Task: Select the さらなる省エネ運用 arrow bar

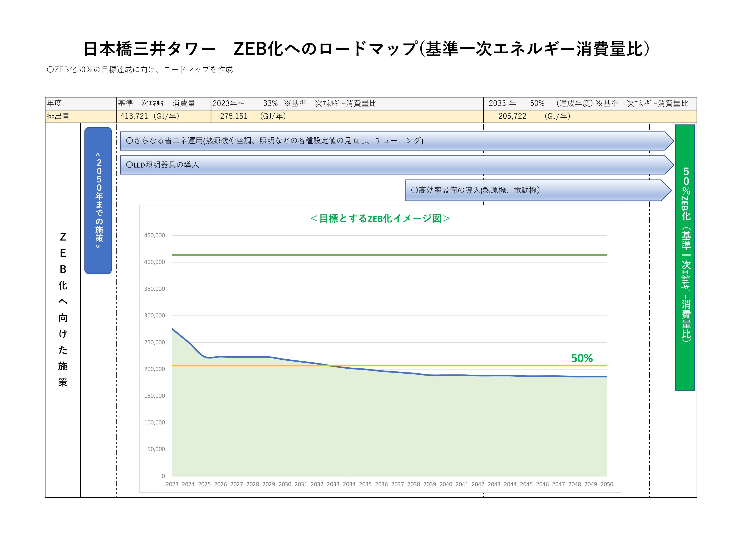Action: pos(397,141)
